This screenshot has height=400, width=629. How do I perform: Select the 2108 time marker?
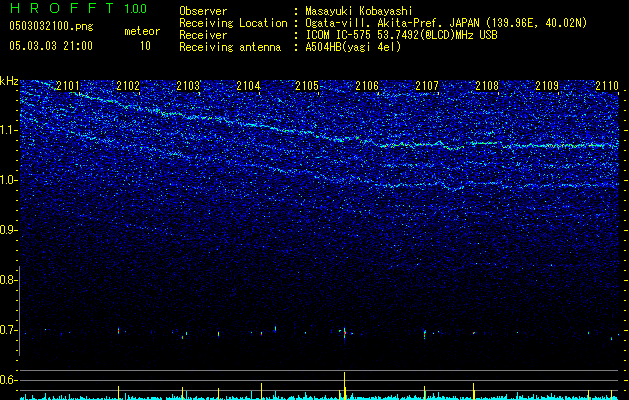click(x=487, y=87)
